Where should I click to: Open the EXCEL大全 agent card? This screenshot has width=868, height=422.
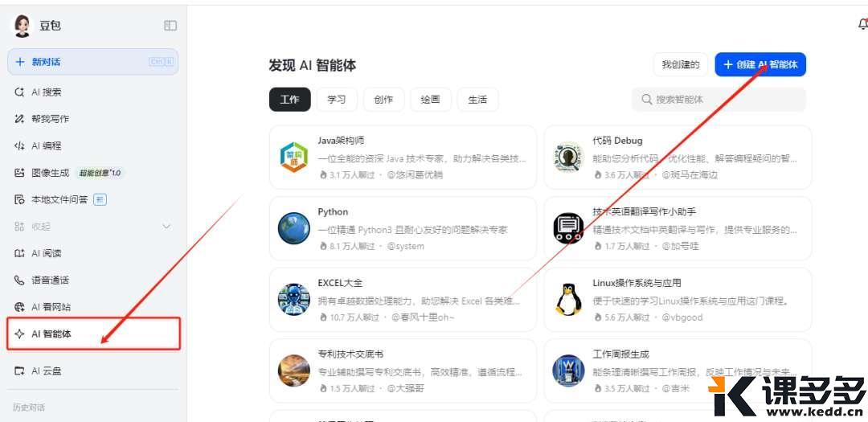pos(403,300)
